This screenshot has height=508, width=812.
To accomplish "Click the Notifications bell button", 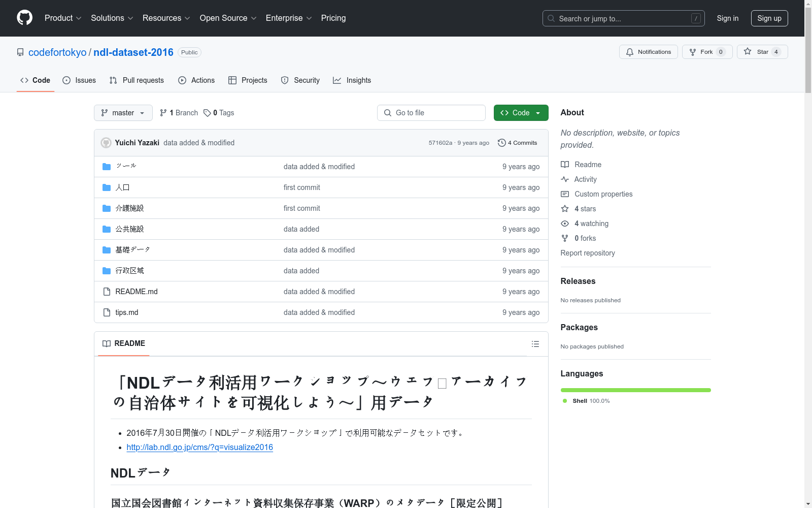I will pyautogui.click(x=648, y=52).
